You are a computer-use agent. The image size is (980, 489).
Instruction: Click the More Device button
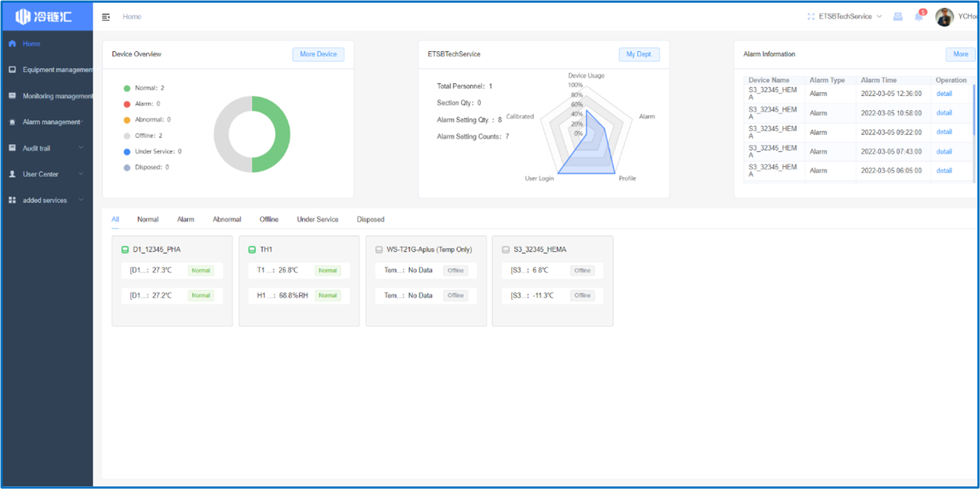(318, 54)
